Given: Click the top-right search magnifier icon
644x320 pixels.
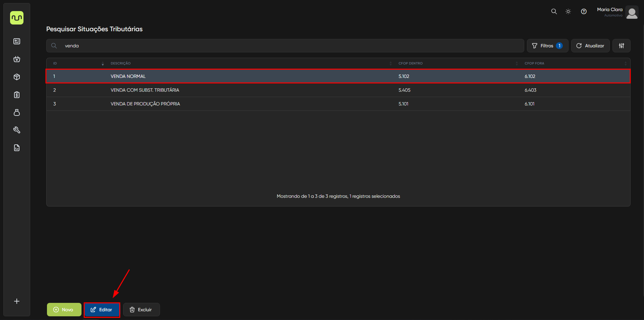Looking at the screenshot, I should (554, 11).
